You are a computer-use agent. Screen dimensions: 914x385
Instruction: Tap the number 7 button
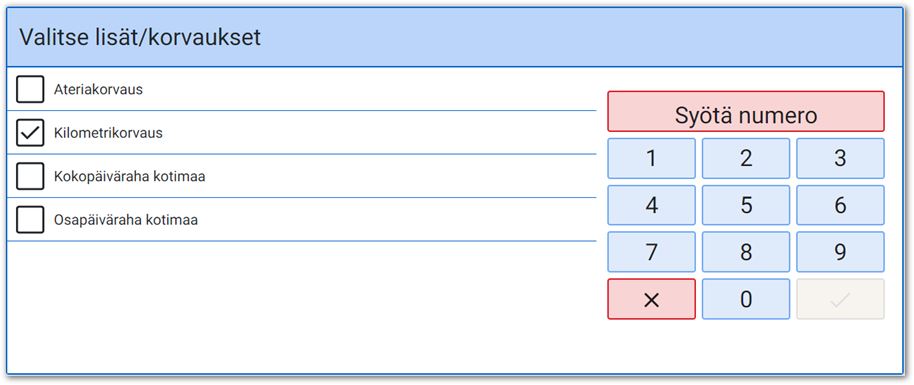[651, 252]
